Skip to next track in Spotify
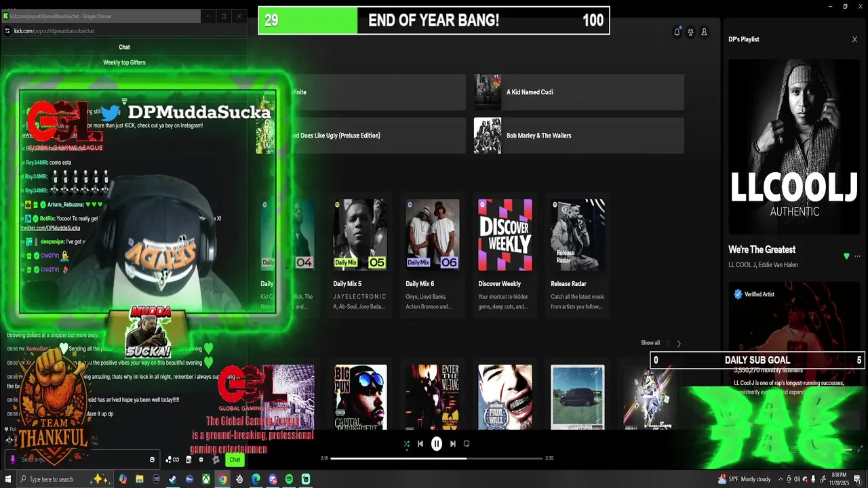 pyautogui.click(x=453, y=444)
